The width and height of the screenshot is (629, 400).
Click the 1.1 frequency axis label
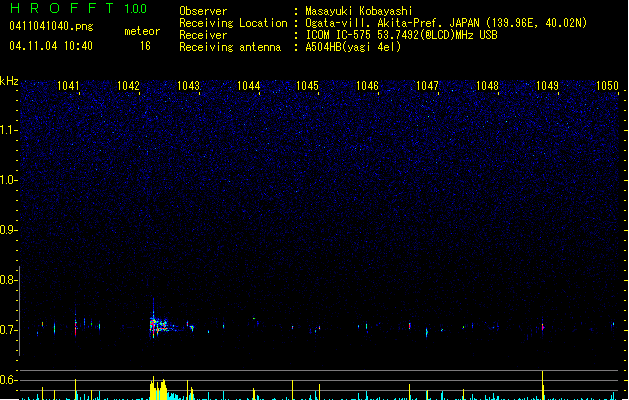coord(8,130)
